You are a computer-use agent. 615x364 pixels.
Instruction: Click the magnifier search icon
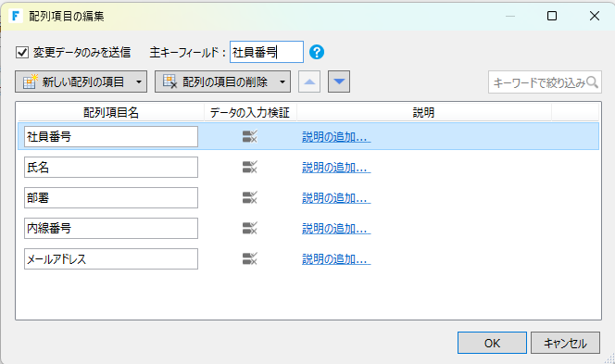click(592, 82)
